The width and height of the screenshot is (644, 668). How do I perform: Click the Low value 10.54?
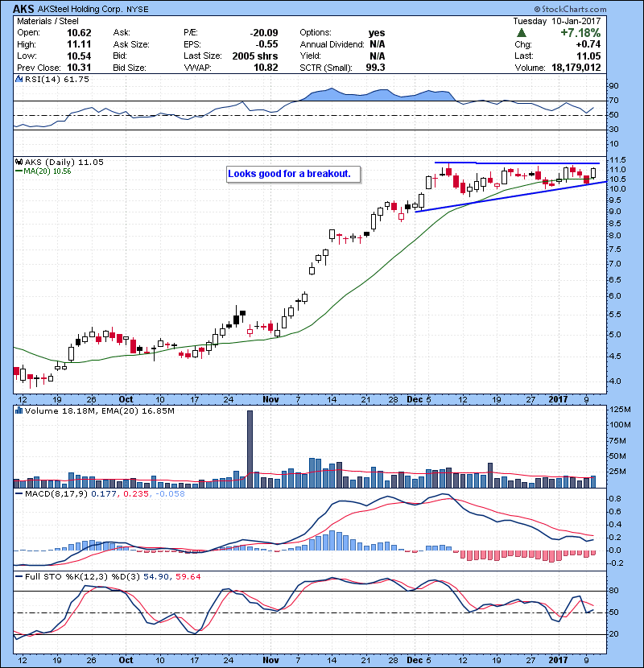click(79, 56)
